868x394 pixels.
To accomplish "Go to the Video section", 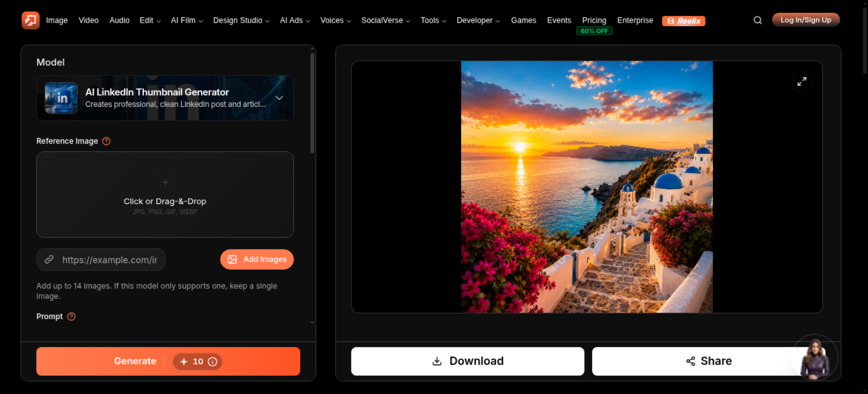I will (x=89, y=20).
